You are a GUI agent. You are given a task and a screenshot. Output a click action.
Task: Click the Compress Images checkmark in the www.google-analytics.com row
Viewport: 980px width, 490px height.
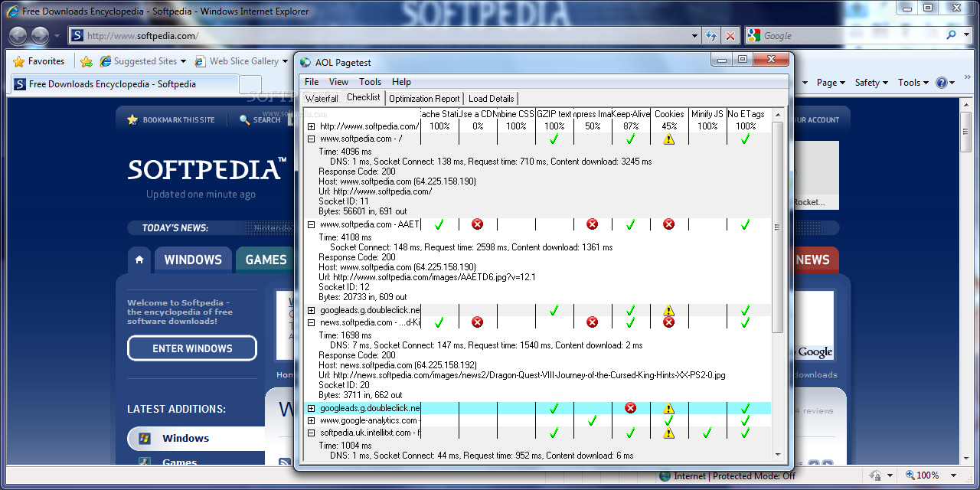593,420
